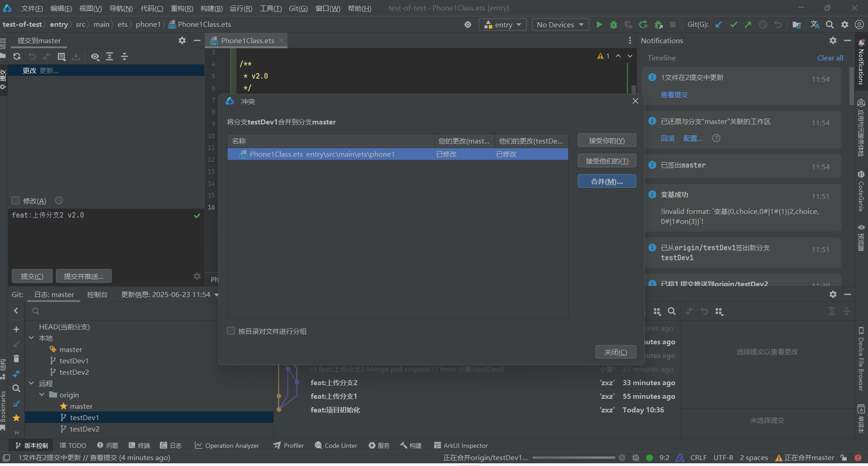Open 终端 tool window tab
The width and height of the screenshot is (868, 466).
click(x=139, y=446)
